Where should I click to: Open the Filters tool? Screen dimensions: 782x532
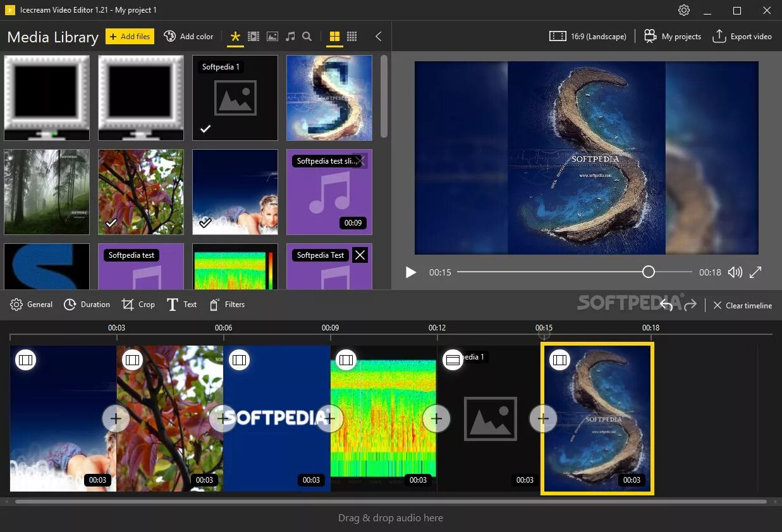coord(227,305)
